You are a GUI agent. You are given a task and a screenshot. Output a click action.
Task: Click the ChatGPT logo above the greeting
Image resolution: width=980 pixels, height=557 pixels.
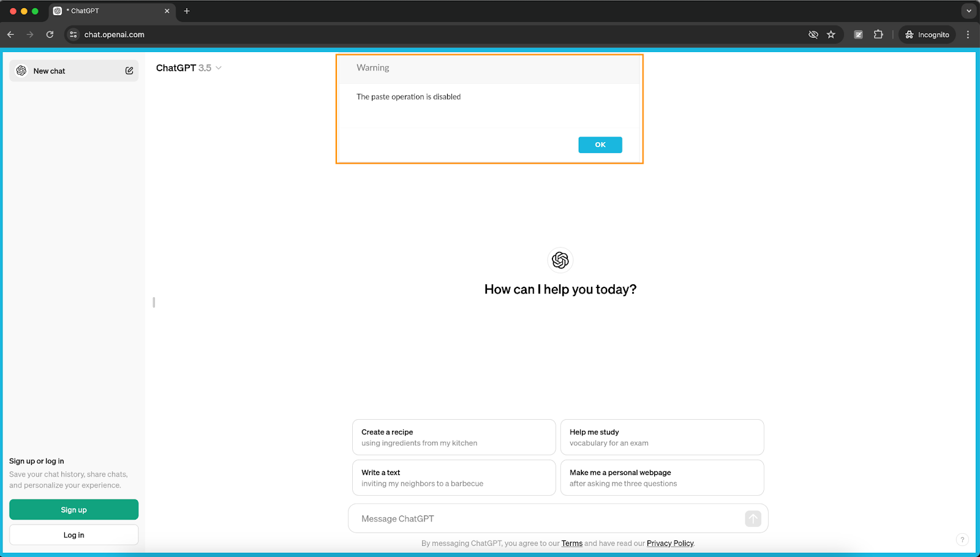560,260
